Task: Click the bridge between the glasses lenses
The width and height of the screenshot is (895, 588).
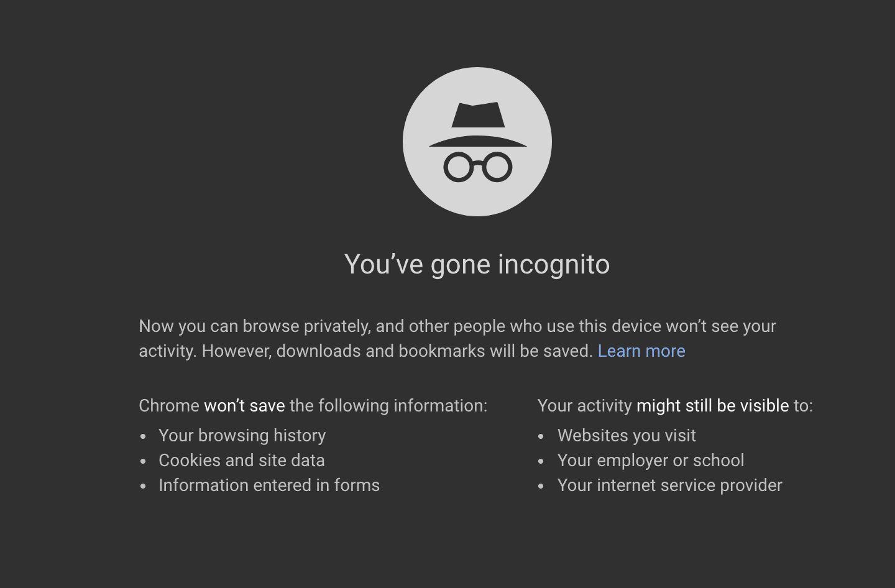Action: click(477, 162)
